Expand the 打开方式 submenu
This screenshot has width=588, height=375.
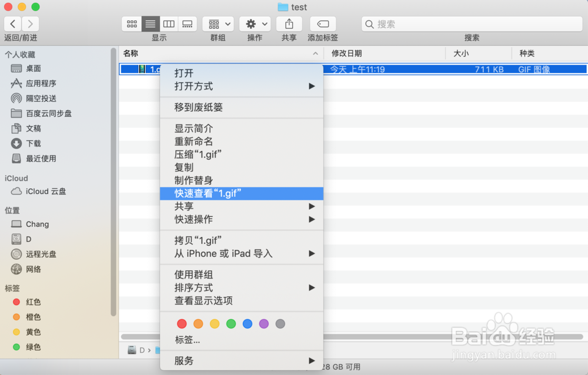241,86
